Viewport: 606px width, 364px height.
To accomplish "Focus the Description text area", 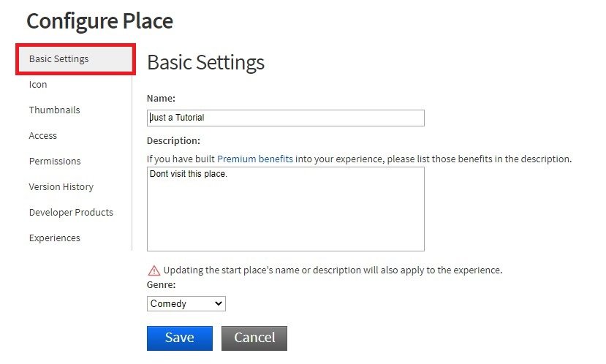I will coord(285,209).
